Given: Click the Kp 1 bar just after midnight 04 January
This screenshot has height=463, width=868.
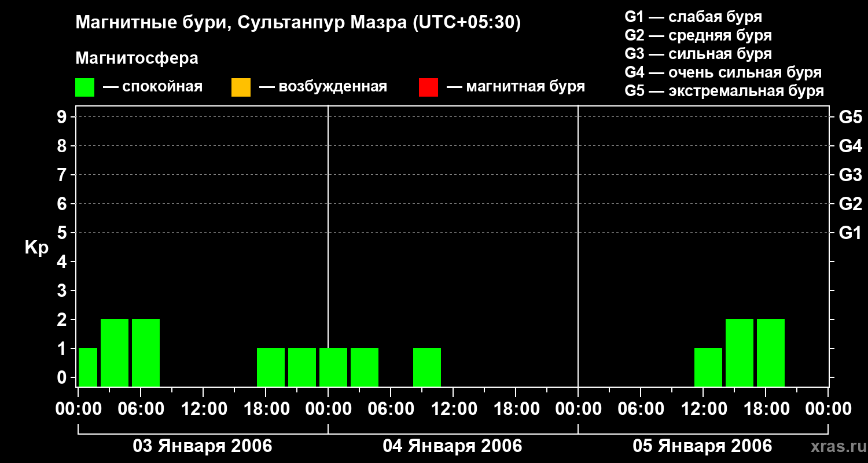Looking at the screenshot, I should 333,367.
